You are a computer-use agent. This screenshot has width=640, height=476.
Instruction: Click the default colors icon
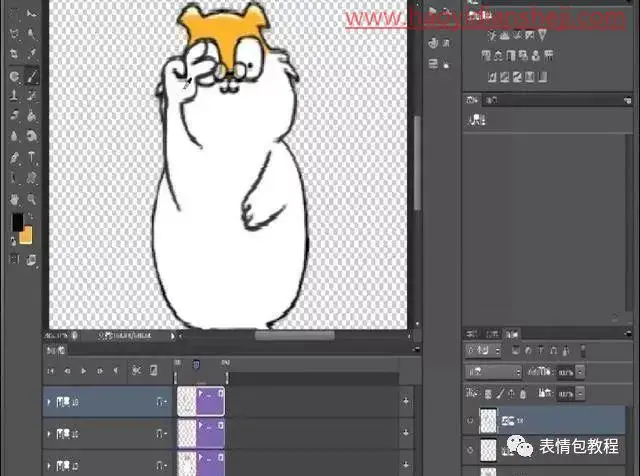(13, 242)
